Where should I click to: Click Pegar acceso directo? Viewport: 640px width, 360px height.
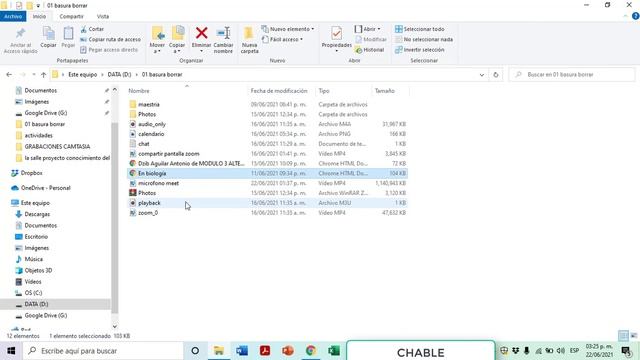[109, 50]
